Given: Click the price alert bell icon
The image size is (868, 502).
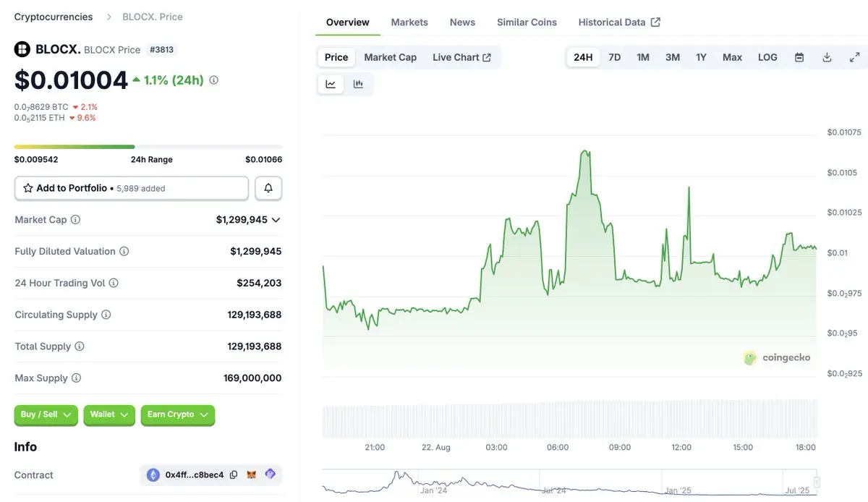Looking at the screenshot, I should pos(268,188).
